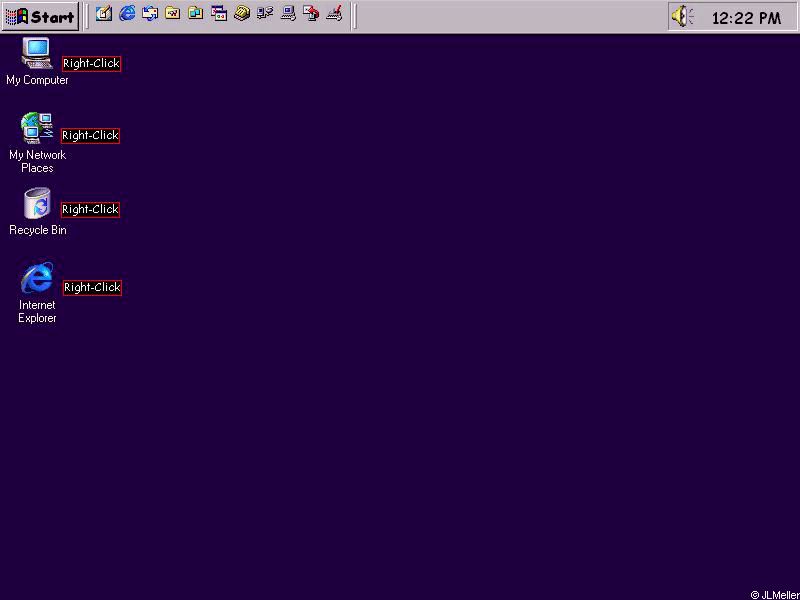Launch the yellow telephone dialer icon

tap(242, 14)
